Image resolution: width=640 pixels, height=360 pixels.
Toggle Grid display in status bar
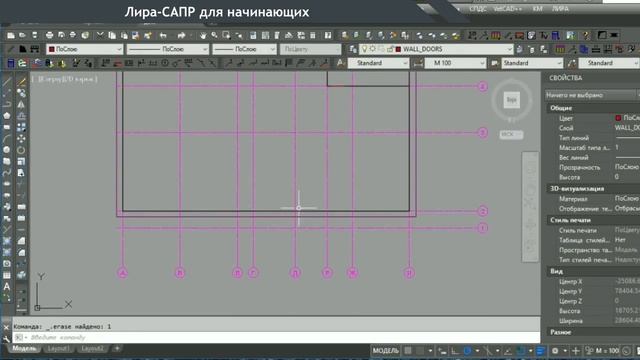tap(408, 351)
